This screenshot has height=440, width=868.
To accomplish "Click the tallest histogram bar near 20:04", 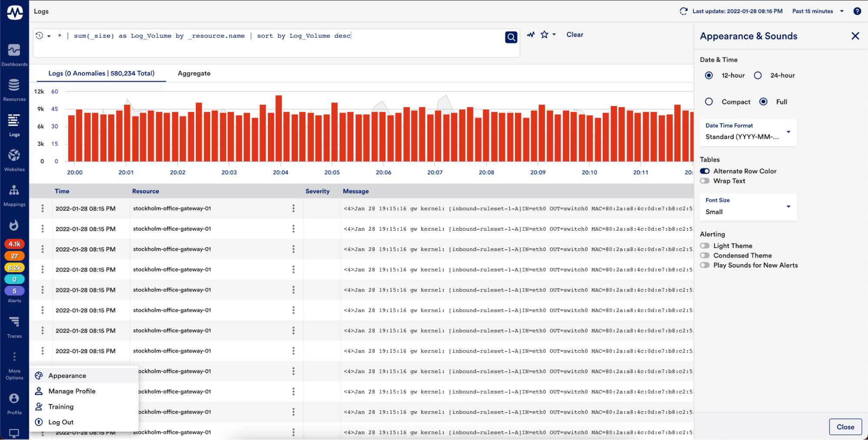I will click(279, 129).
